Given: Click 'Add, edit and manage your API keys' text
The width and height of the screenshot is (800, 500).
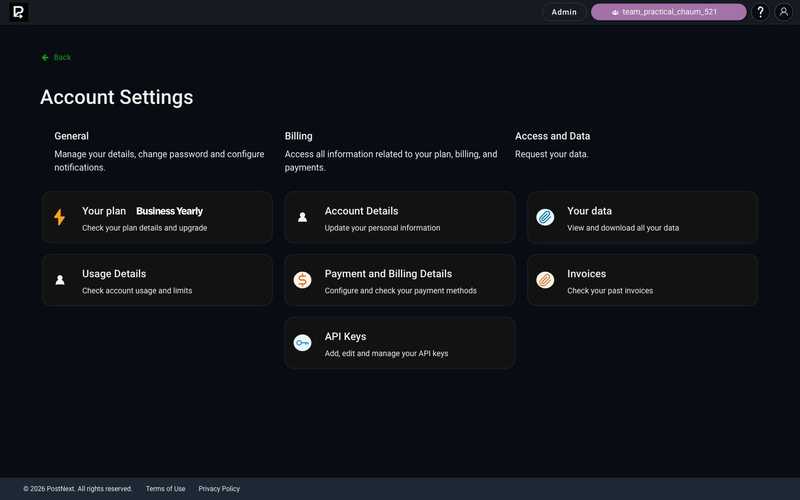Looking at the screenshot, I should point(386,354).
